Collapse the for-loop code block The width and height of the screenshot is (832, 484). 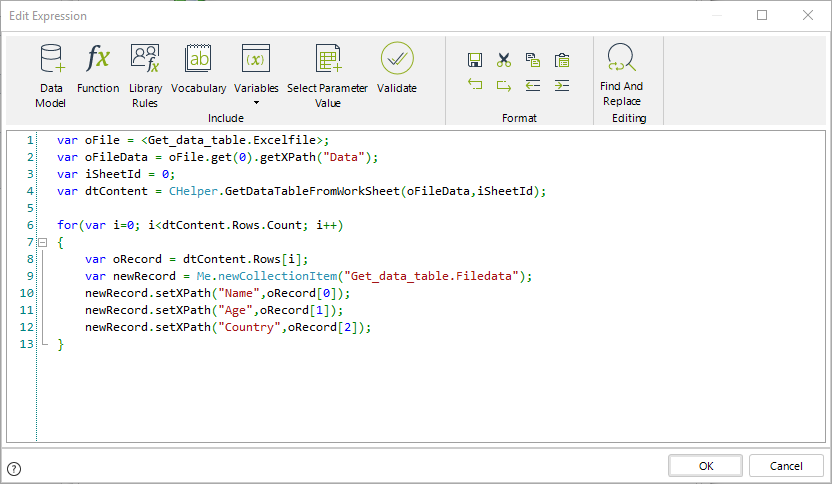(42, 243)
